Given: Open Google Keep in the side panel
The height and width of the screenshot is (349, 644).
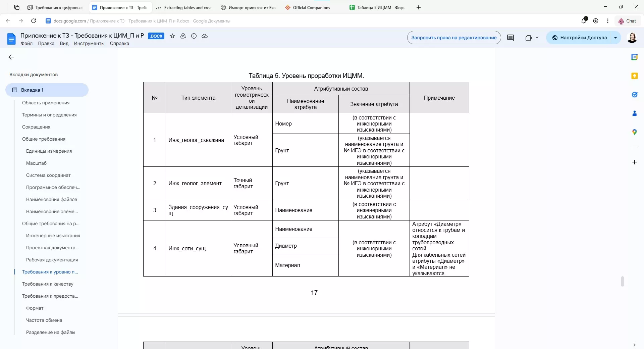Looking at the screenshot, I should [634, 76].
